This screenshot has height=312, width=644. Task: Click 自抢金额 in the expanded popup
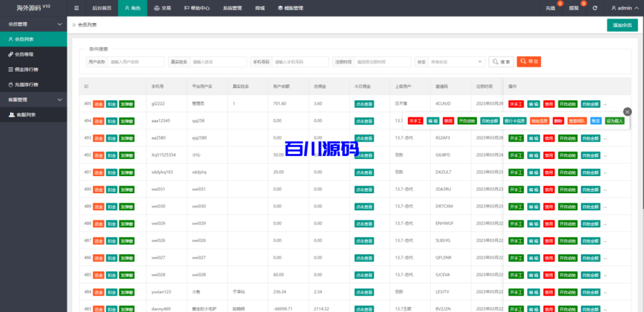point(490,121)
